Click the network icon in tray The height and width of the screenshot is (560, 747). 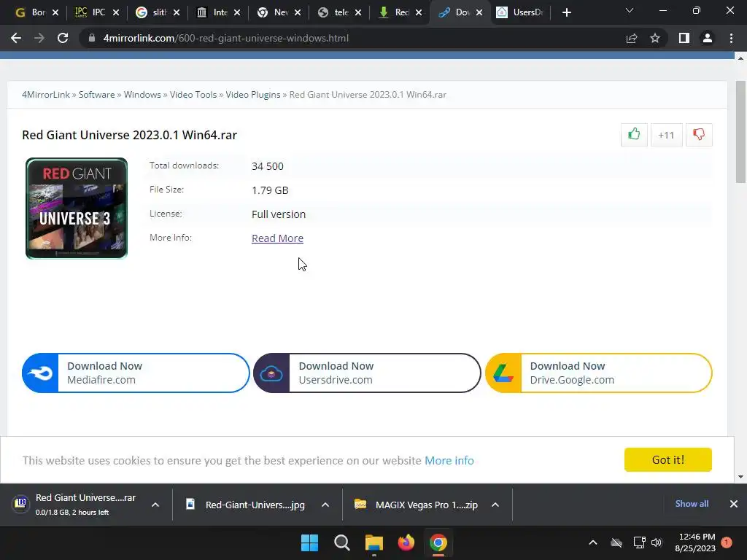639,542
